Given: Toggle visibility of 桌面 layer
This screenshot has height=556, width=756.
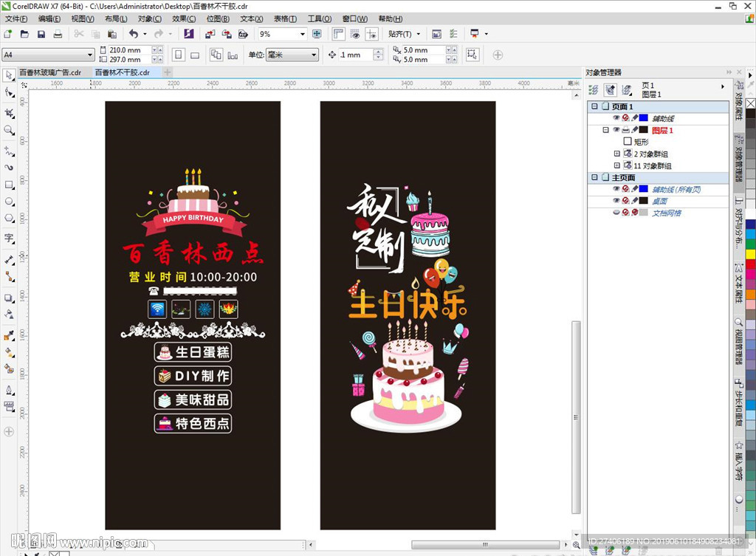Looking at the screenshot, I should (616, 201).
